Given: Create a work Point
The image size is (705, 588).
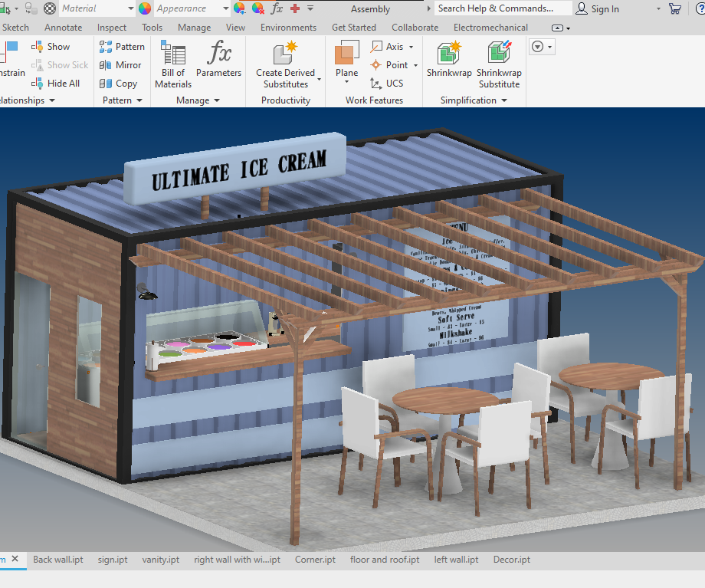Looking at the screenshot, I should click(x=389, y=65).
